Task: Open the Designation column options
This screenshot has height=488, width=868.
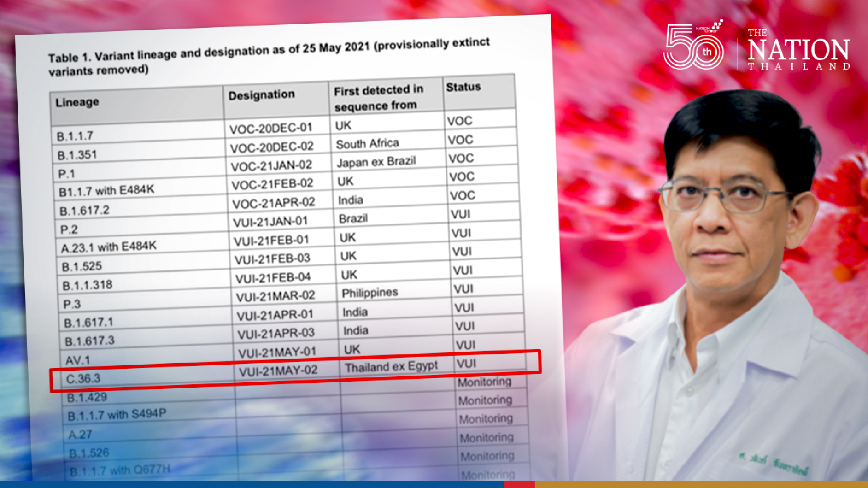Action: (x=262, y=93)
